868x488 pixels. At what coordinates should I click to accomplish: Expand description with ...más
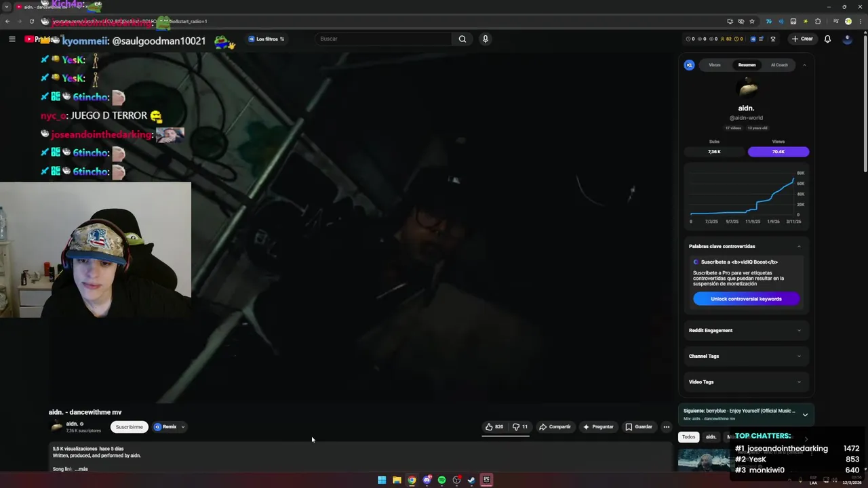click(81, 469)
